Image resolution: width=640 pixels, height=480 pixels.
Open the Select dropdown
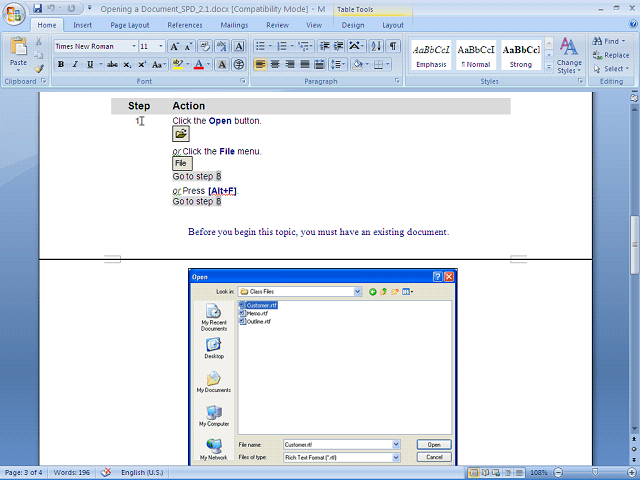pos(611,69)
